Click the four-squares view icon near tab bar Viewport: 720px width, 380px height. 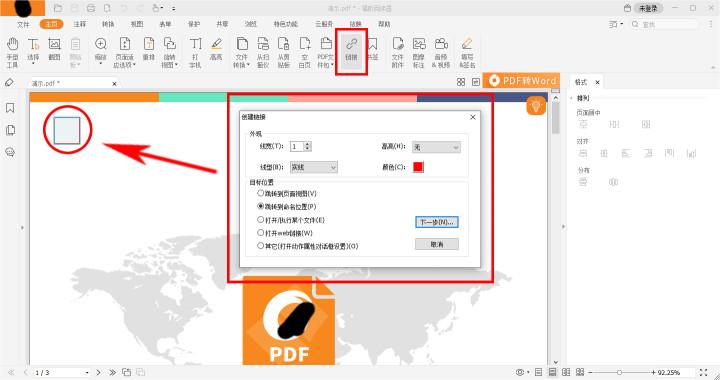461,82
